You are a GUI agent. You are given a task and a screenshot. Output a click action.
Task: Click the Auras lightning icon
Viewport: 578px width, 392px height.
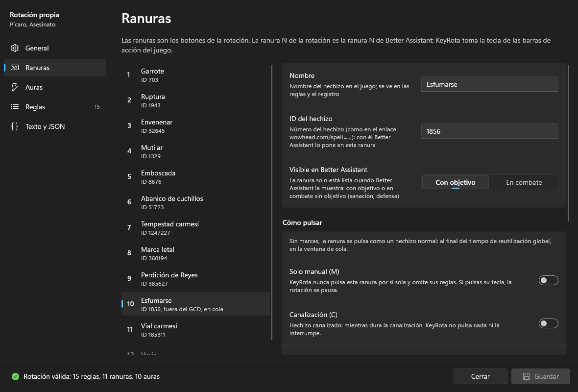(x=15, y=87)
